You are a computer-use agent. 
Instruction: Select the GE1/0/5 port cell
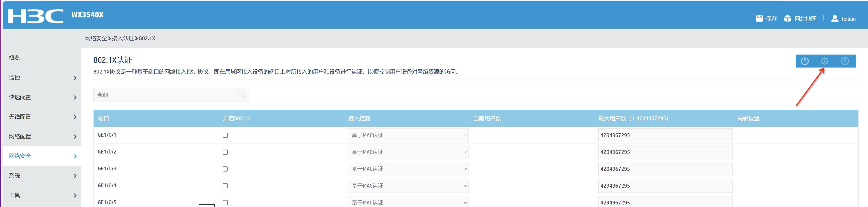click(x=107, y=202)
